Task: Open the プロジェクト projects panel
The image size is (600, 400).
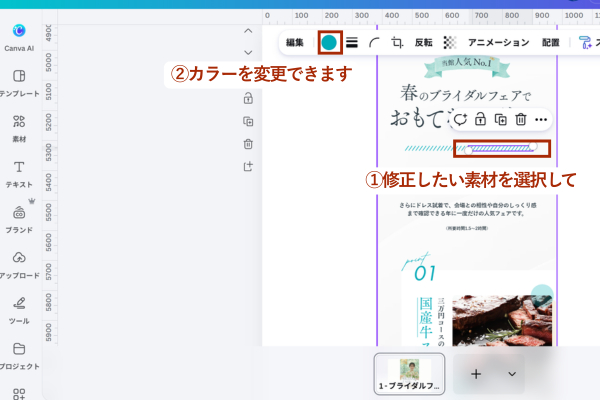Action: [x=19, y=356]
